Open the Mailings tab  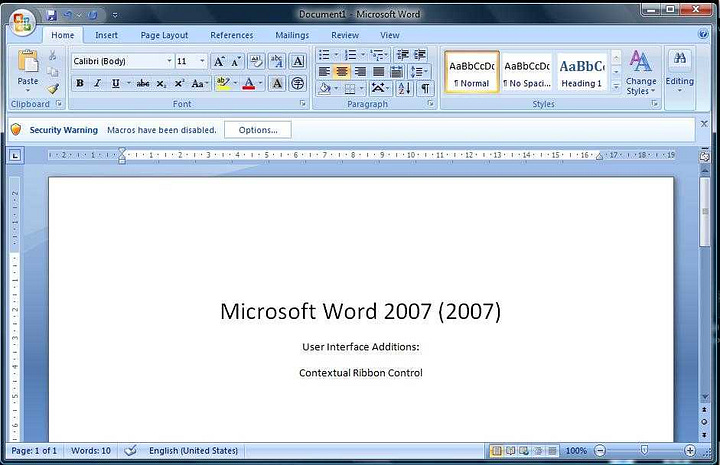pos(292,35)
